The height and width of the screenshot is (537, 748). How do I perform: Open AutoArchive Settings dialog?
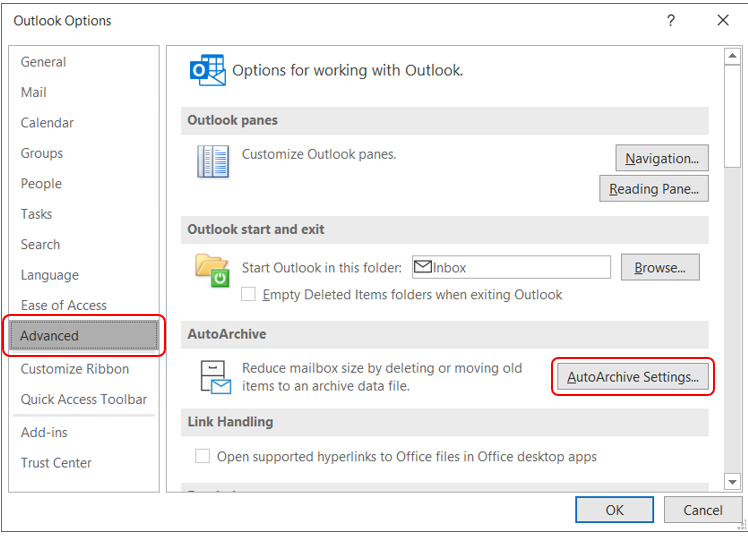633,377
